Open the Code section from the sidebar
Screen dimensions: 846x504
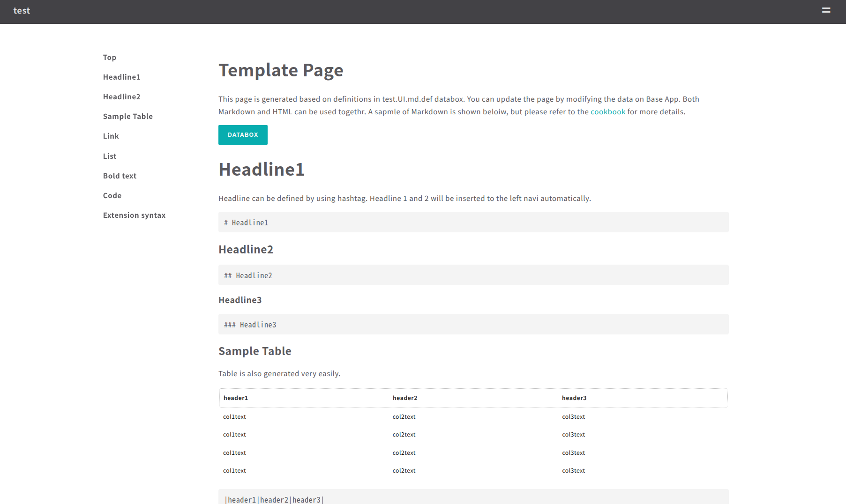[112, 195]
